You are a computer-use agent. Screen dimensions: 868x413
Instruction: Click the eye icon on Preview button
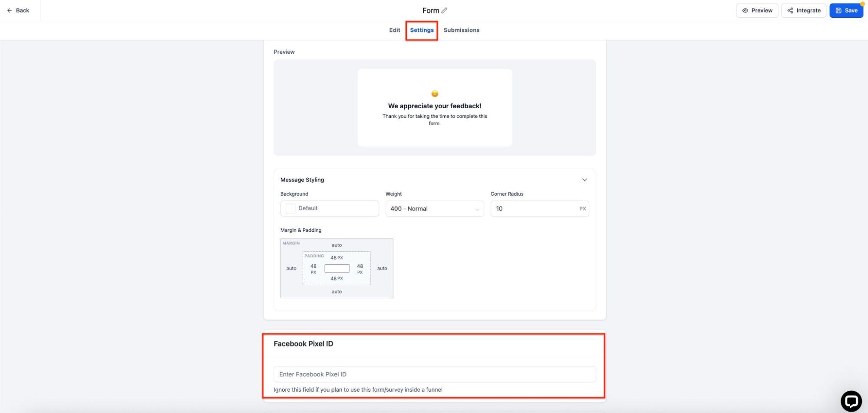click(745, 10)
